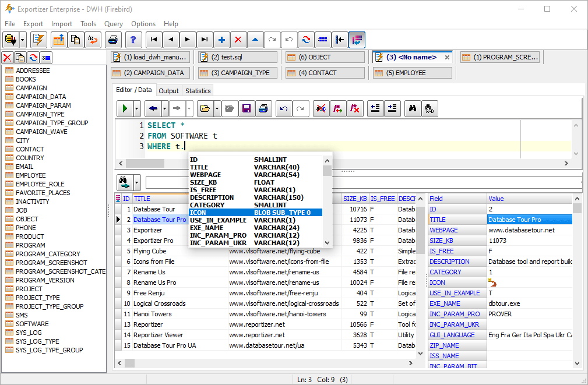Insert a new record with plus icon
The image size is (588, 385).
tap(221, 40)
